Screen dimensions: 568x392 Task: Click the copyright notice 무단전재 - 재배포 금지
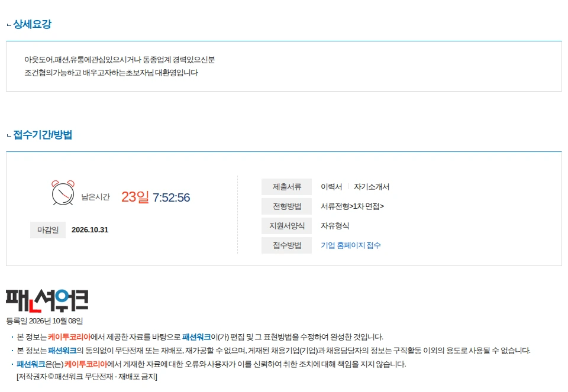pyautogui.click(x=87, y=377)
